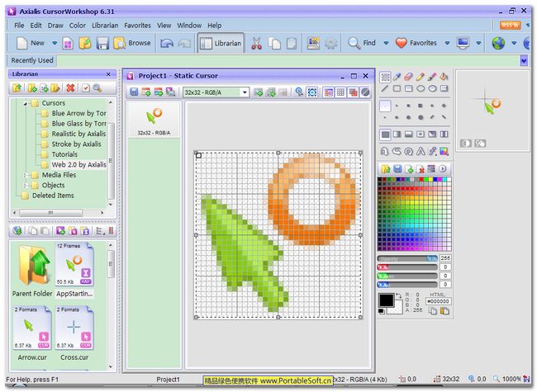Image resolution: width=537 pixels, height=392 pixels.
Task: Open the Librarian menu
Action: pyautogui.click(x=105, y=26)
